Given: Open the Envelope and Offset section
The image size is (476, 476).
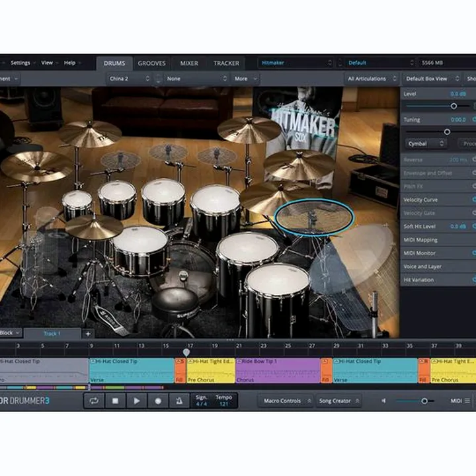Looking at the screenshot, I should pyautogui.click(x=438, y=173).
